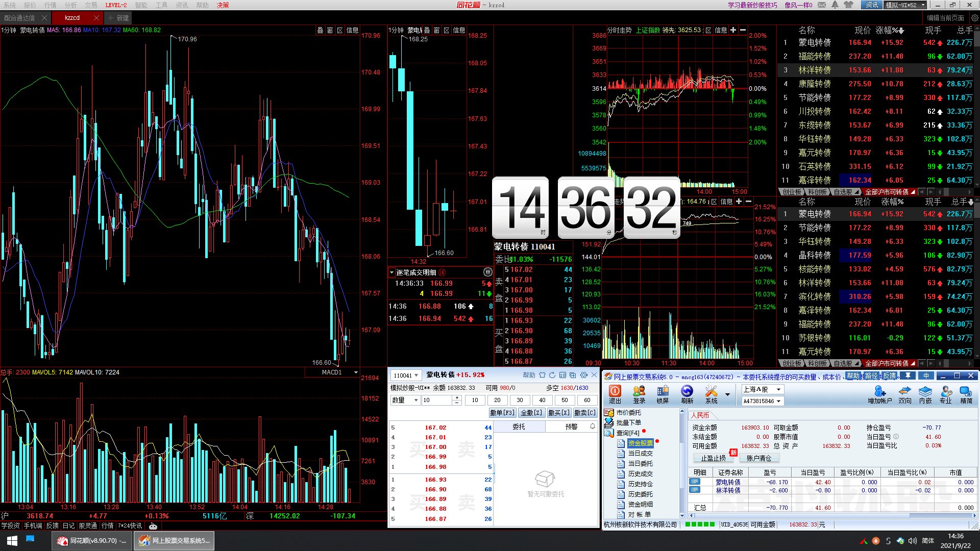Click detail icon for 林洋转债 holdings row

click(694, 490)
